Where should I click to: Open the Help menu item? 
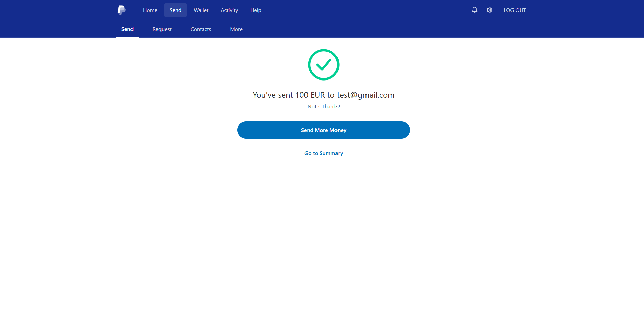tap(256, 10)
